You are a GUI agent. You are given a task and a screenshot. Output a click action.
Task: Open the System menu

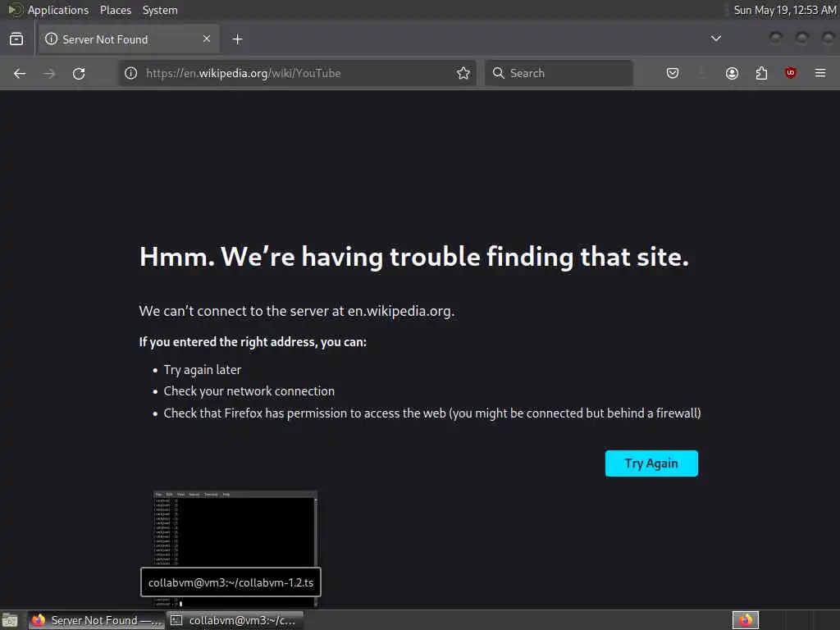(160, 10)
